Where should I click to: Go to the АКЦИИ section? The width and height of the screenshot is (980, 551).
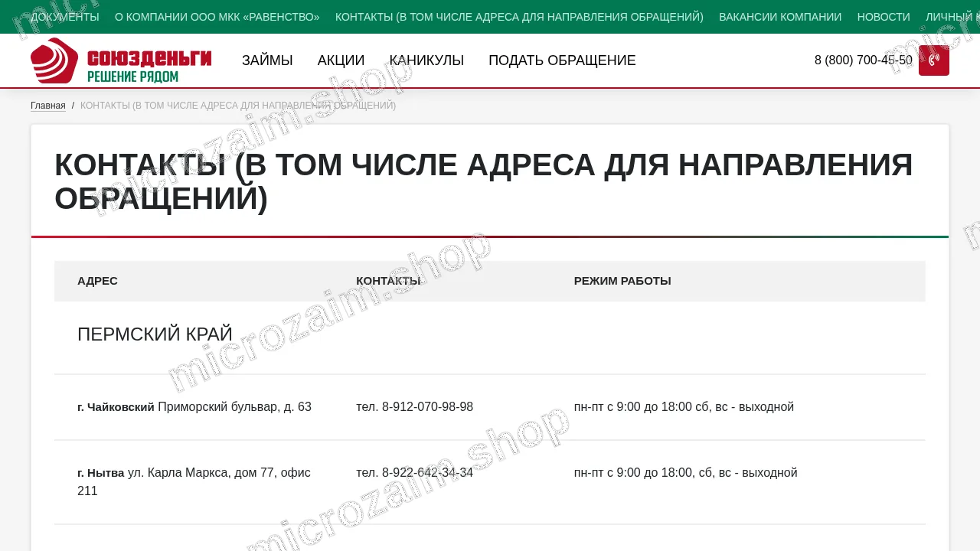341,60
